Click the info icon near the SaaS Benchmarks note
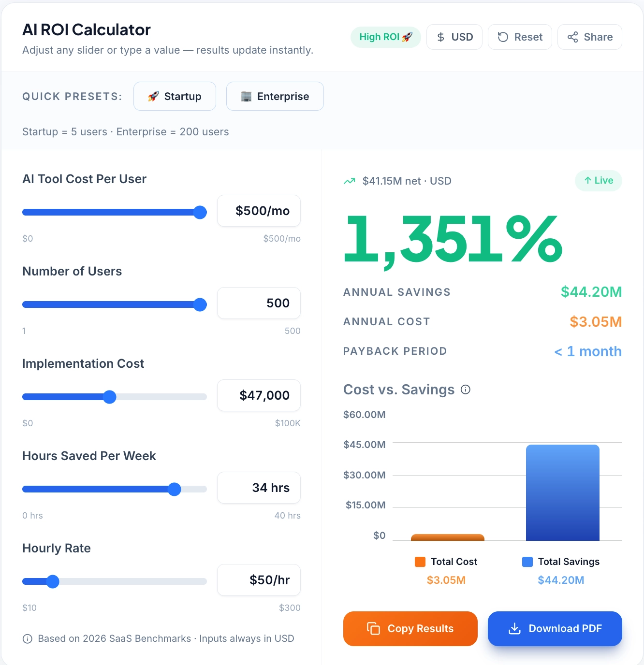 click(27, 638)
